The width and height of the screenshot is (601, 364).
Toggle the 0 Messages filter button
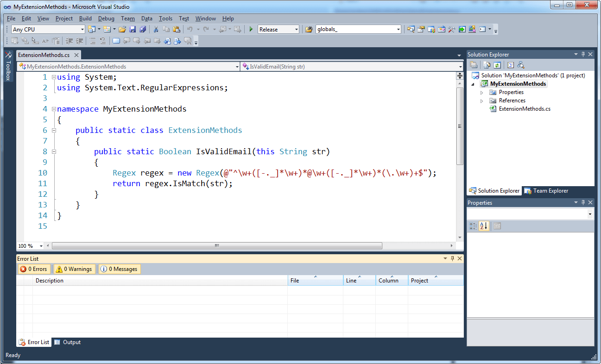(119, 269)
